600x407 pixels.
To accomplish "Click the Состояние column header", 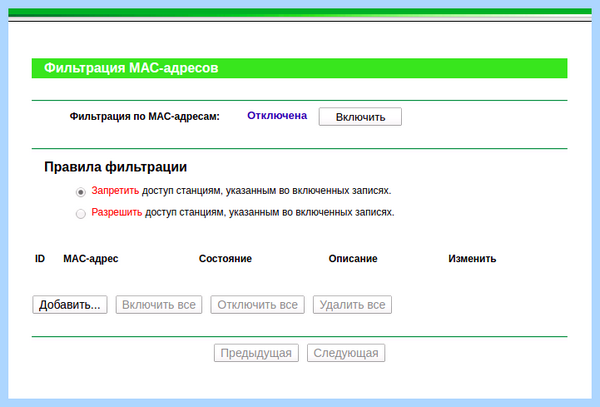I will pos(225,259).
